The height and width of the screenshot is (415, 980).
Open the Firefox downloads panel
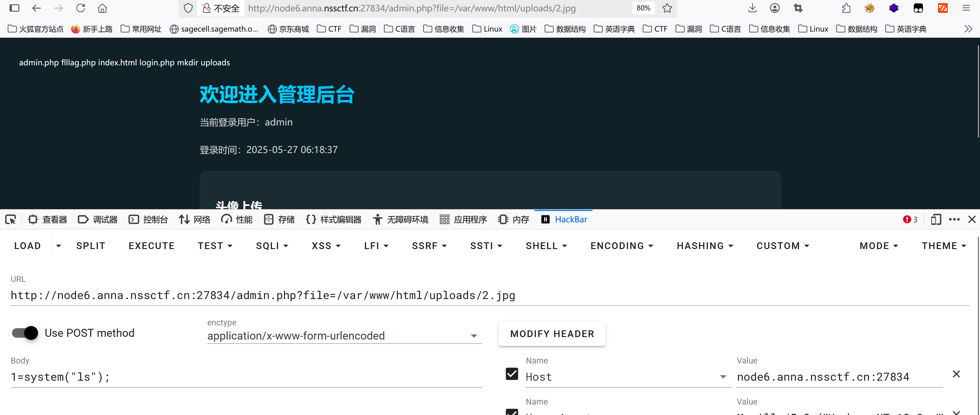pos(752,8)
